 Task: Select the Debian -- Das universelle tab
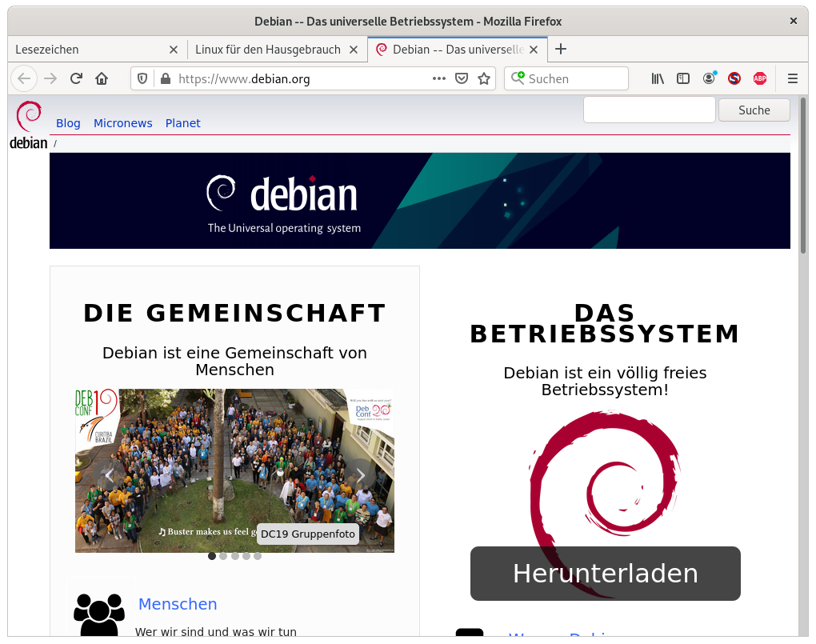point(458,50)
